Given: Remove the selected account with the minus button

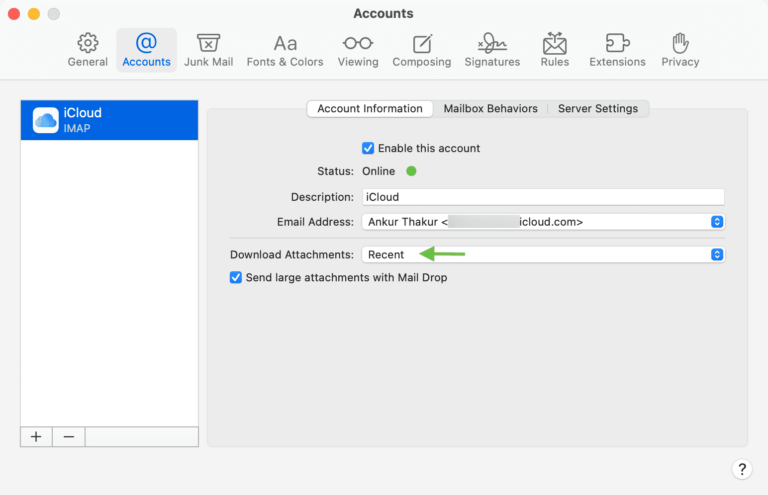Looking at the screenshot, I should 69,437.
